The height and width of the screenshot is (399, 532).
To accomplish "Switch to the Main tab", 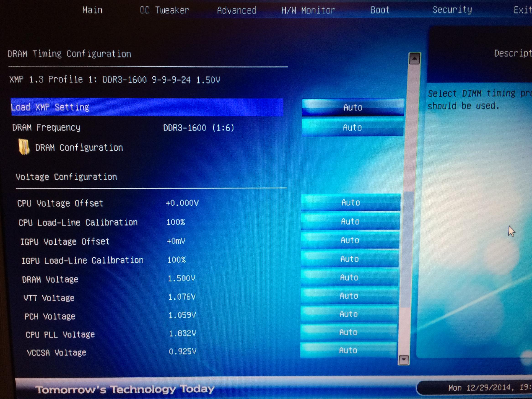I will coord(92,10).
